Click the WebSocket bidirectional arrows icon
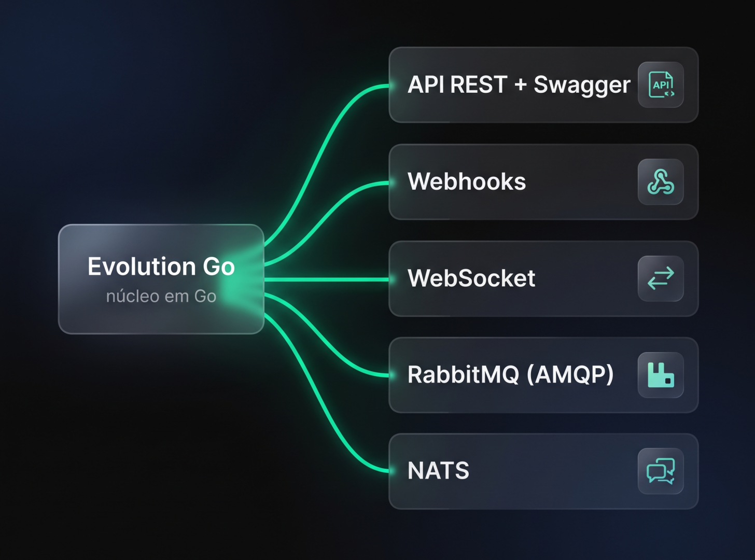The image size is (755, 560). coord(661,278)
